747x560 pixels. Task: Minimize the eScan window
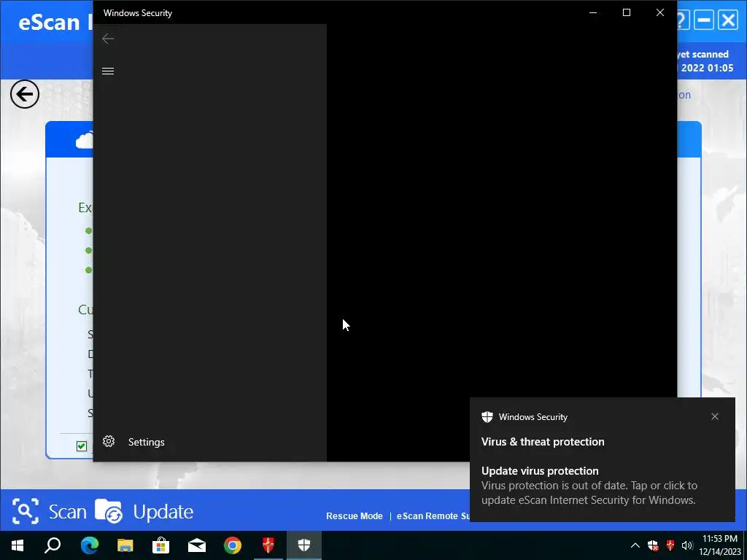coord(704,20)
